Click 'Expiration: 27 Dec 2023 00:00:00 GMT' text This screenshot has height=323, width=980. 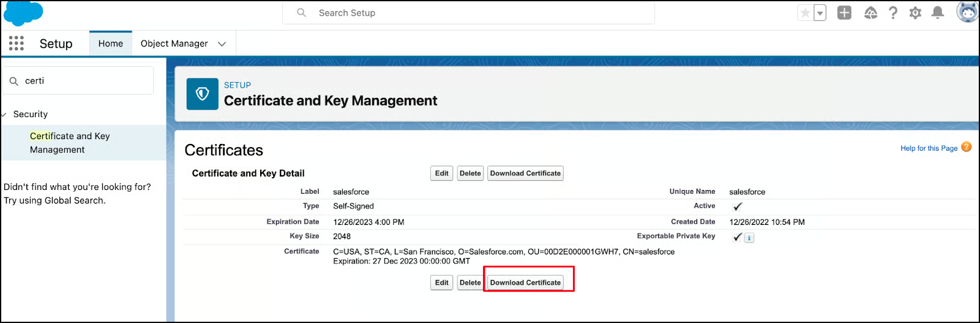pos(402,261)
